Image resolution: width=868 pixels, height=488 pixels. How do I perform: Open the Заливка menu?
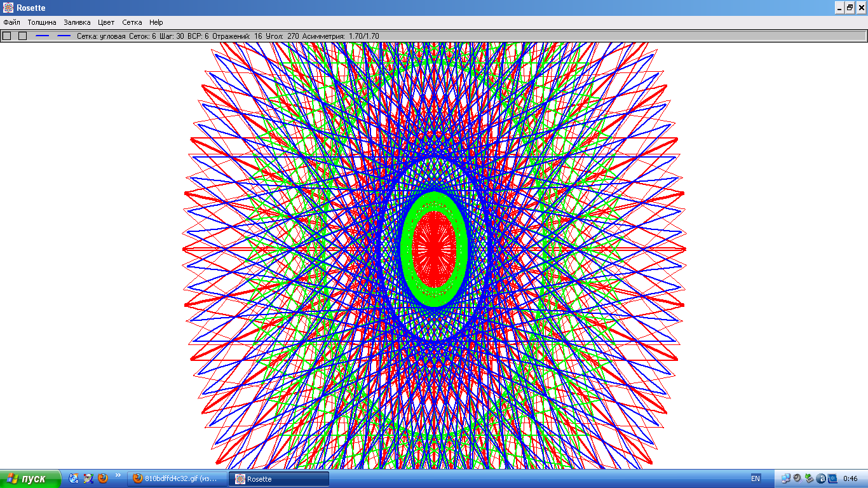pyautogui.click(x=77, y=22)
